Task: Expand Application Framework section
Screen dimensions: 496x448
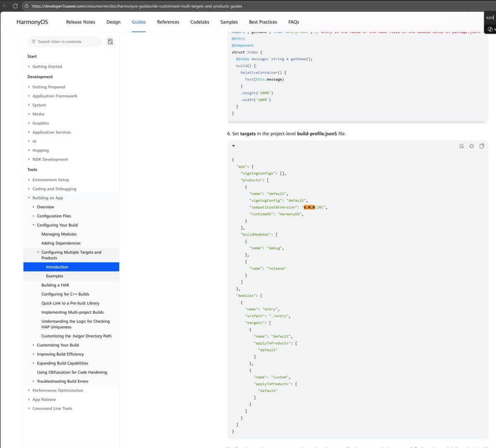Action: click(x=55, y=96)
